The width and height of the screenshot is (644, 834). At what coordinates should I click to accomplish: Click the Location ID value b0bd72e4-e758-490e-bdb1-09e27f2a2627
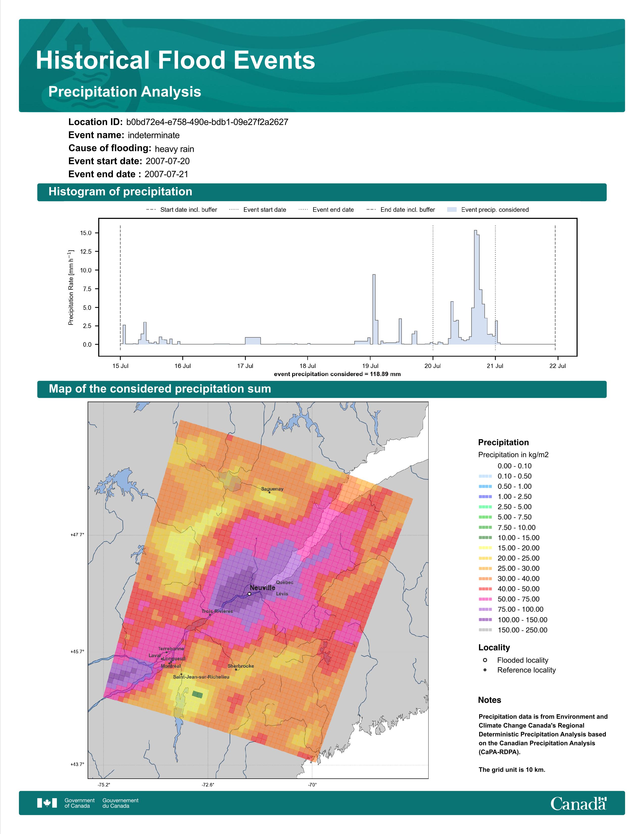(207, 122)
